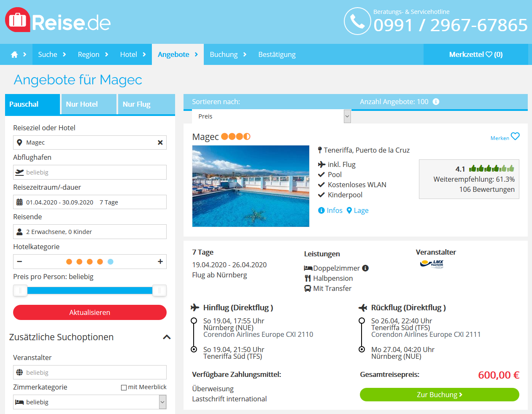Open the Bestätigung navigation step
This screenshot has width=532, height=414.
(x=277, y=54)
